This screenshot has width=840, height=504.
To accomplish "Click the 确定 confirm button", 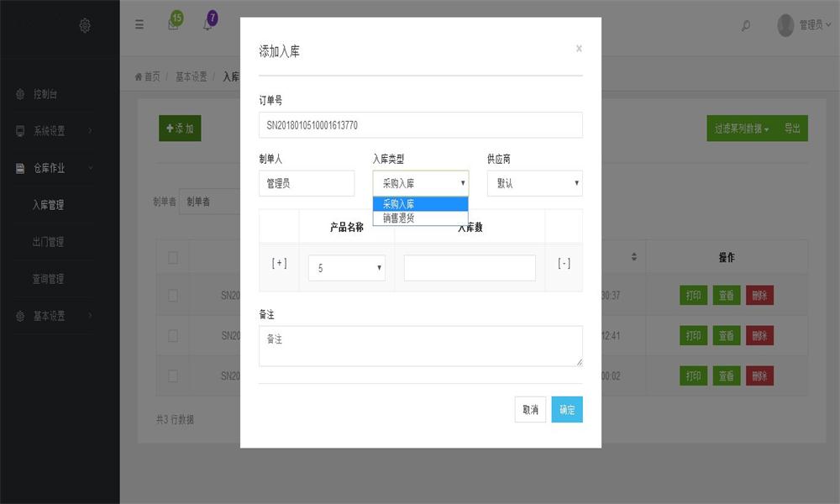I will [567, 410].
